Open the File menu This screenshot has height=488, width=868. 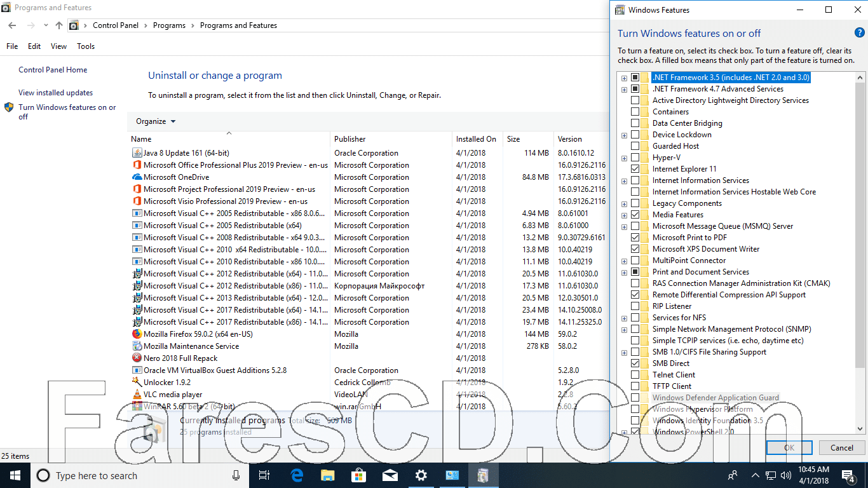point(12,46)
